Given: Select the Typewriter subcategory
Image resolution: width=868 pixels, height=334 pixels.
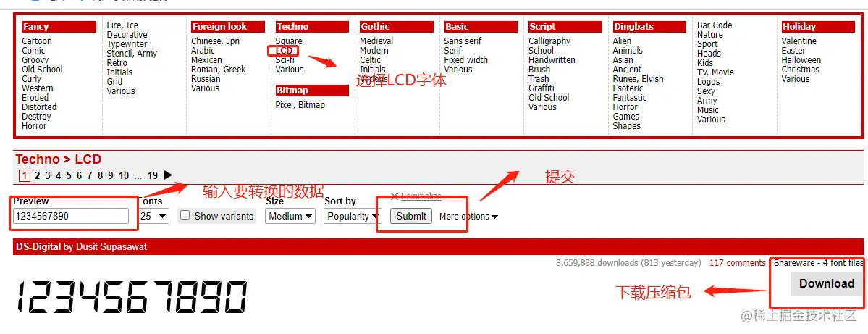Looking at the screenshot, I should click(127, 43).
